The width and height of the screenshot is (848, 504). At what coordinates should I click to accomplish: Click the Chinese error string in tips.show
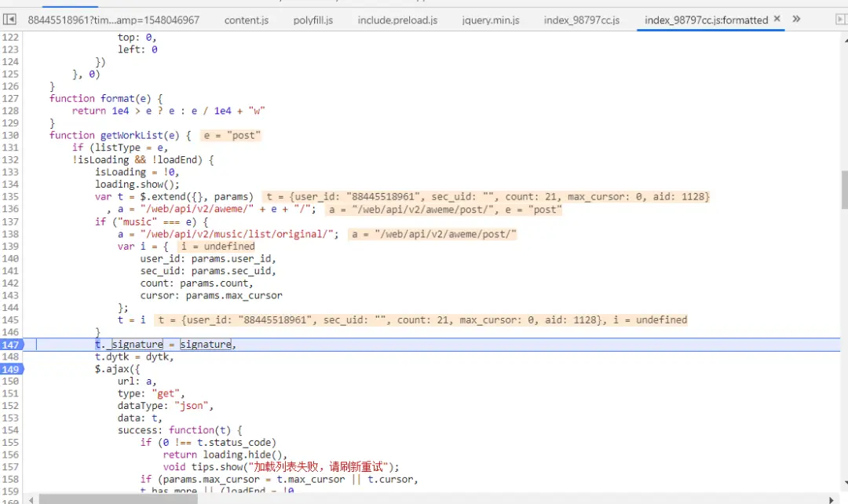click(319, 466)
